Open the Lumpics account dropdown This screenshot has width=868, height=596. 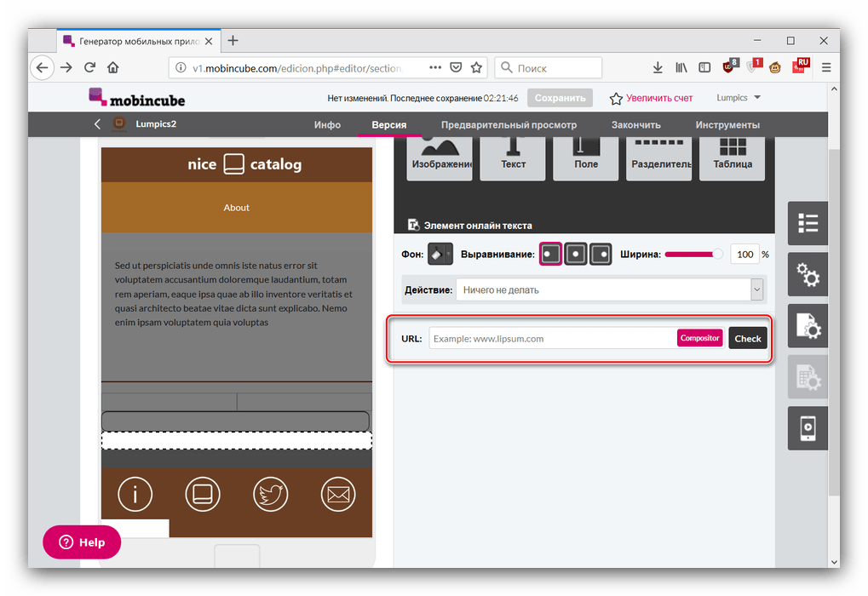739,97
